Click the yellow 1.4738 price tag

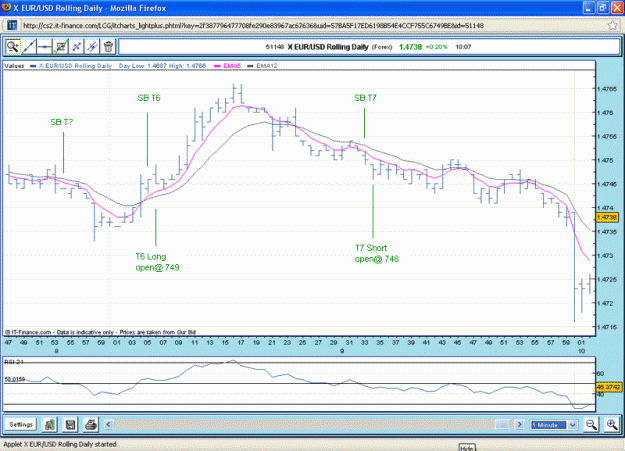click(x=607, y=217)
